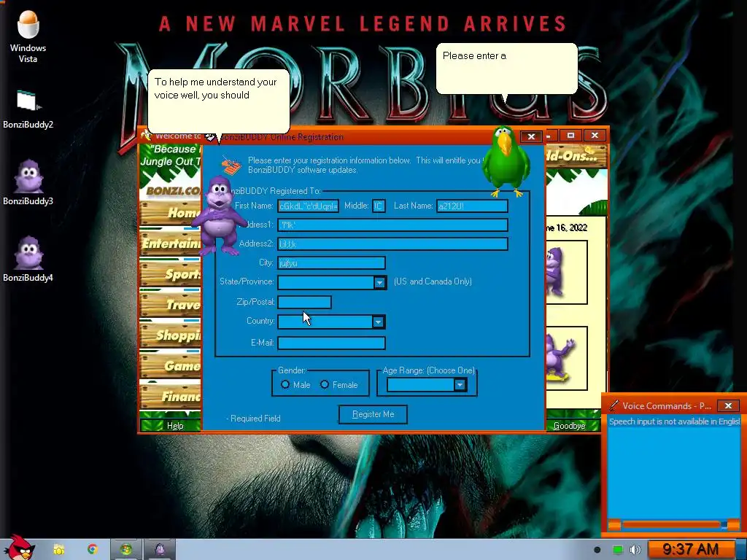Click the green network tray icon
The image size is (747, 560).
(x=617, y=550)
